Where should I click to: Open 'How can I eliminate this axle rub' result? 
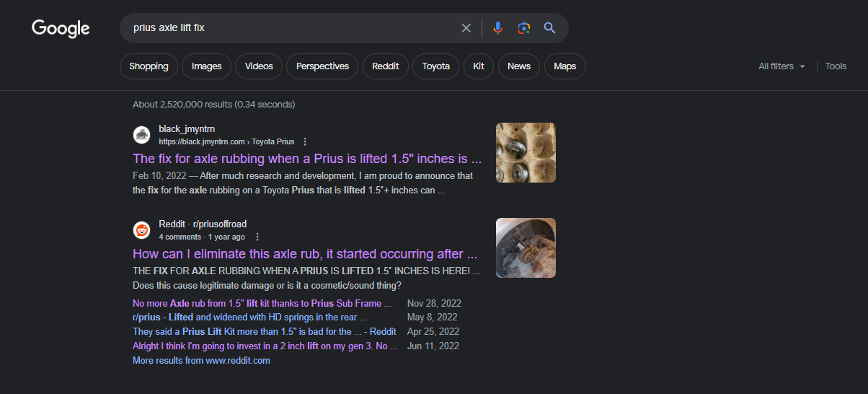[x=305, y=254]
